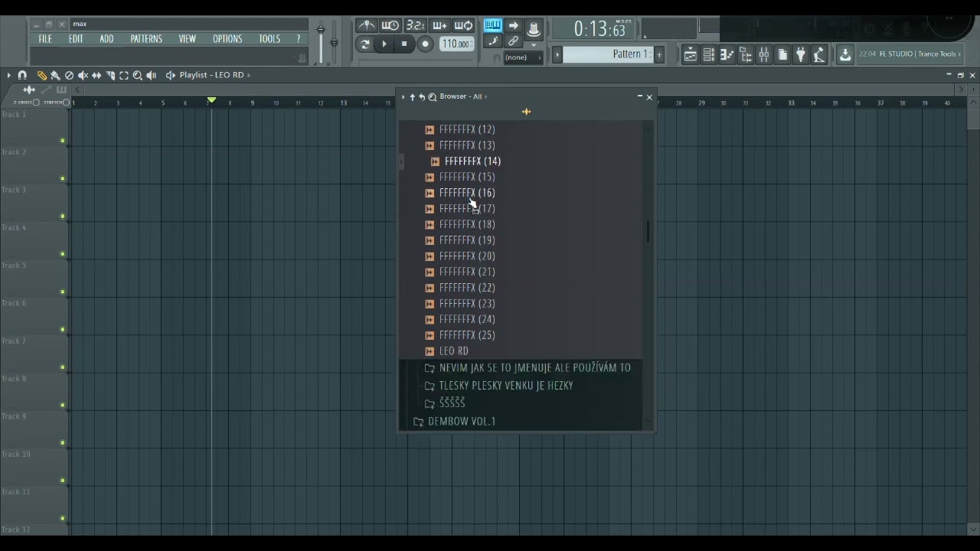Screen dimensions: 980x551
Task: Click the Stop button in transport
Action: [404, 44]
